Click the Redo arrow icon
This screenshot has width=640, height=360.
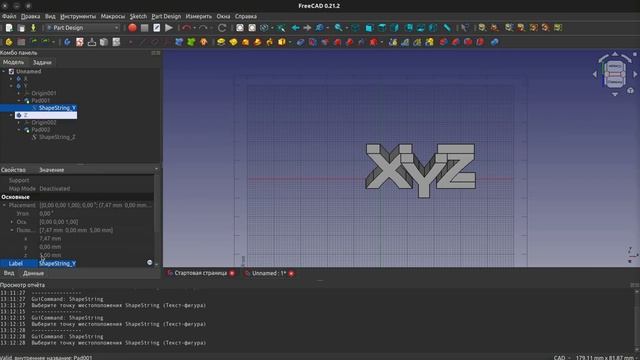click(x=203, y=28)
